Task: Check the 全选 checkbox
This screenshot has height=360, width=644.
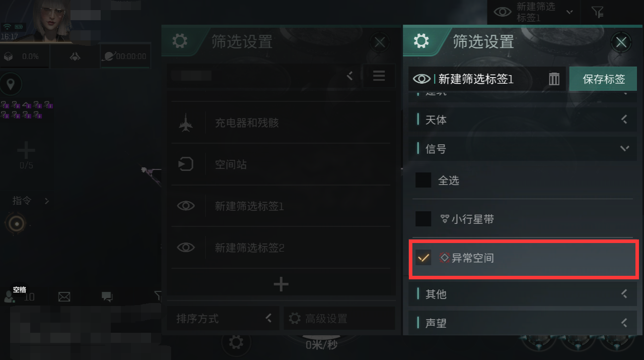Action: (423, 180)
